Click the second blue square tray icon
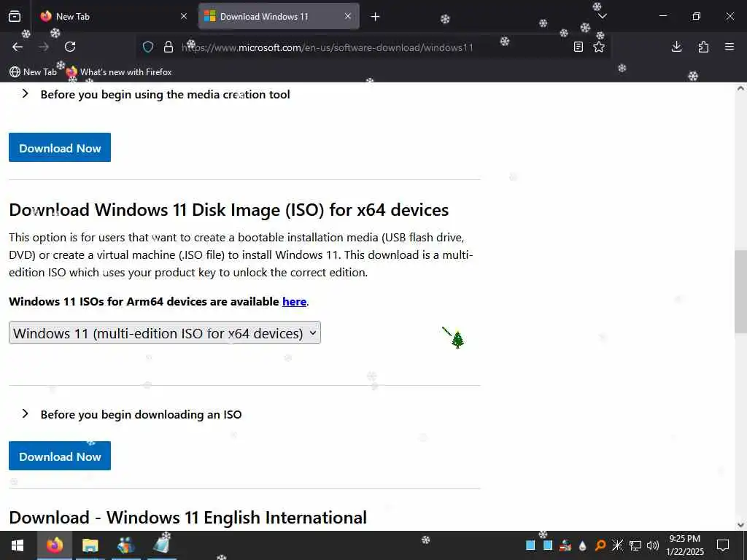Viewport: 747px width, 560px height. point(548,545)
